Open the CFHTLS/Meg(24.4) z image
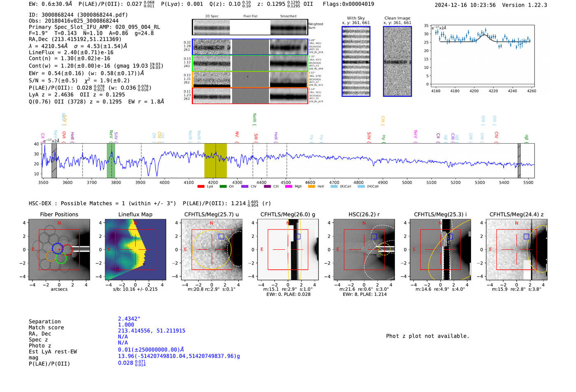 (517, 250)
